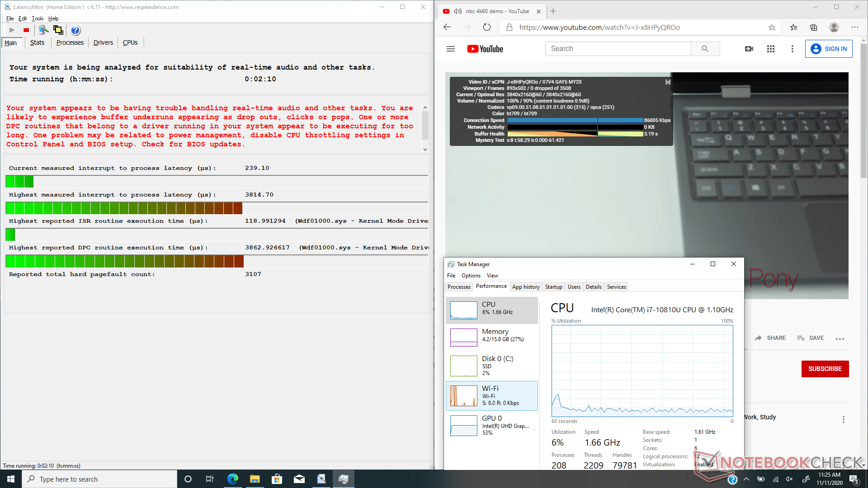This screenshot has width=868, height=488.
Task: Click the warning message scroll-down arrow
Action: point(425,150)
